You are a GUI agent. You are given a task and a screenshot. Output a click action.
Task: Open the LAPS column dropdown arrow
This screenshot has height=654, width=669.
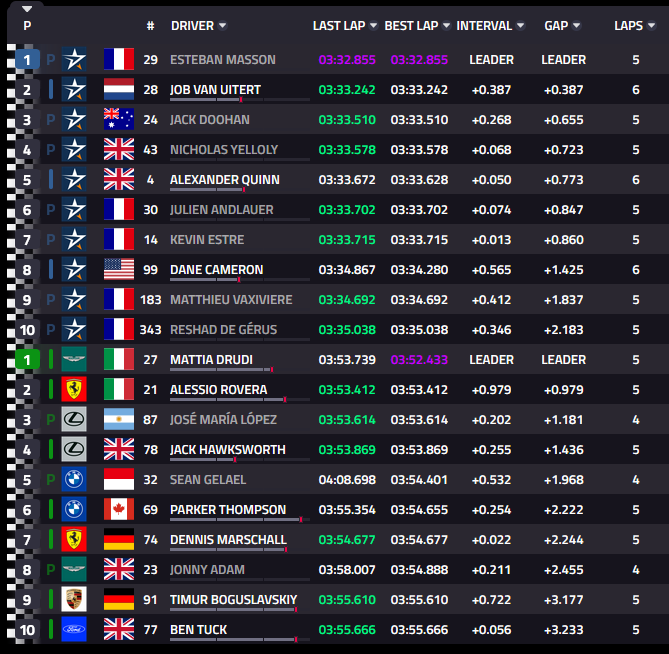[x=651, y=26]
